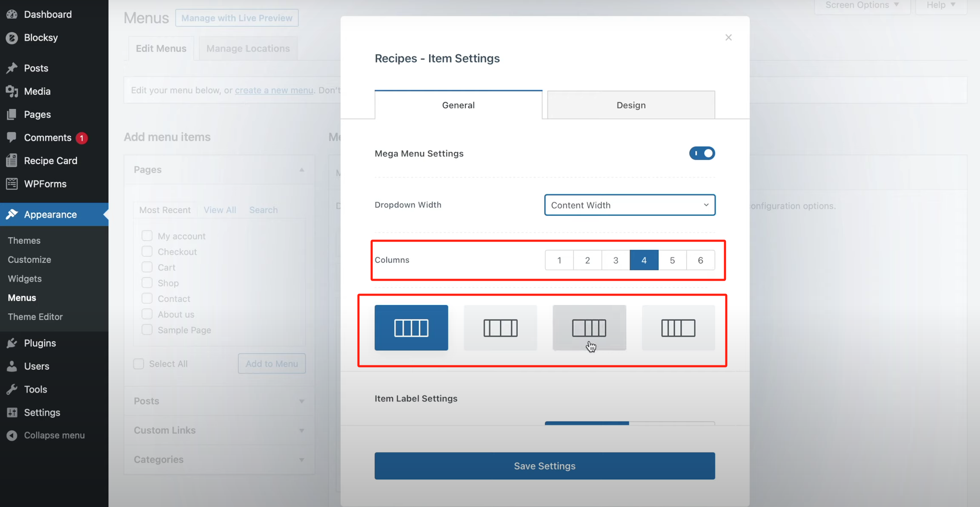
Task: Toggle Mega Menu Settings switch off
Action: [x=702, y=153]
